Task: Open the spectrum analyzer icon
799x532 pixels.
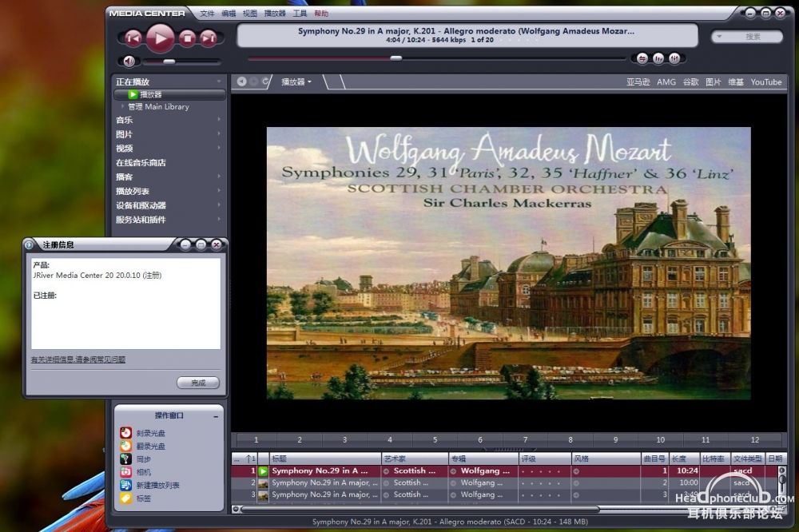Action: pyautogui.click(x=658, y=58)
